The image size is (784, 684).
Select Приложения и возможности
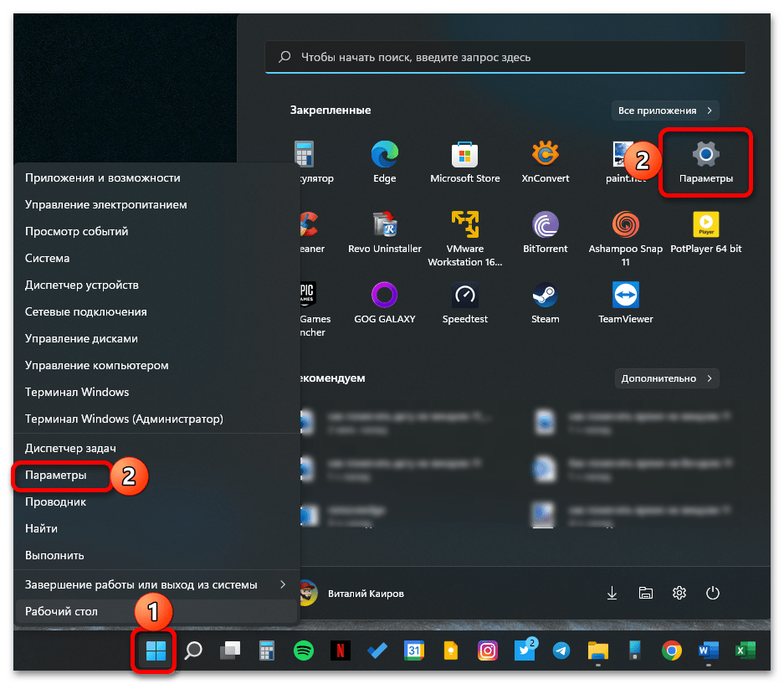(x=156, y=177)
